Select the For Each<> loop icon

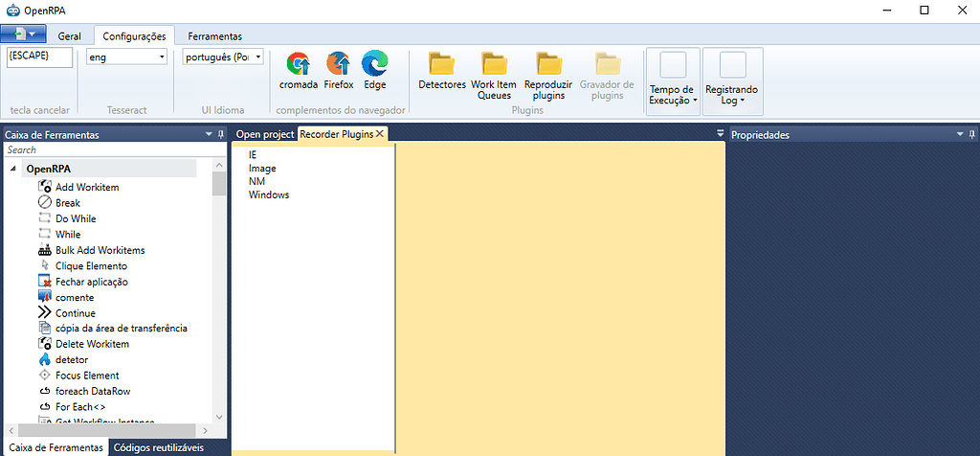(44, 406)
